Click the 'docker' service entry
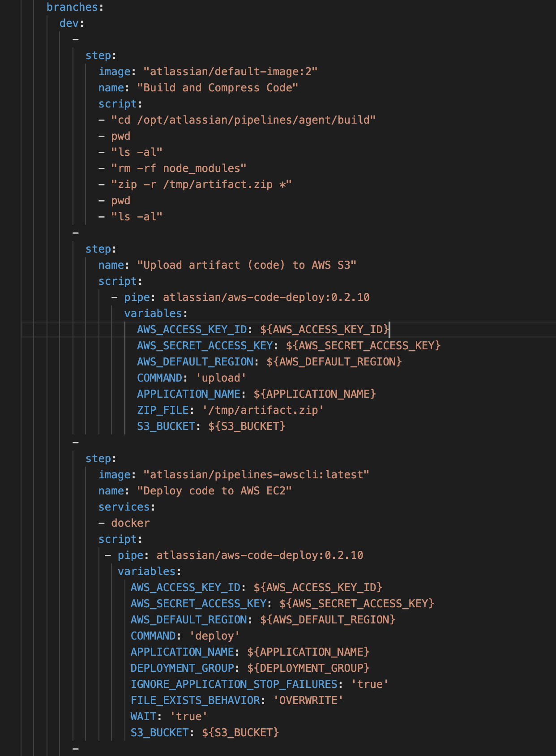This screenshot has height=756, width=556. tap(130, 523)
